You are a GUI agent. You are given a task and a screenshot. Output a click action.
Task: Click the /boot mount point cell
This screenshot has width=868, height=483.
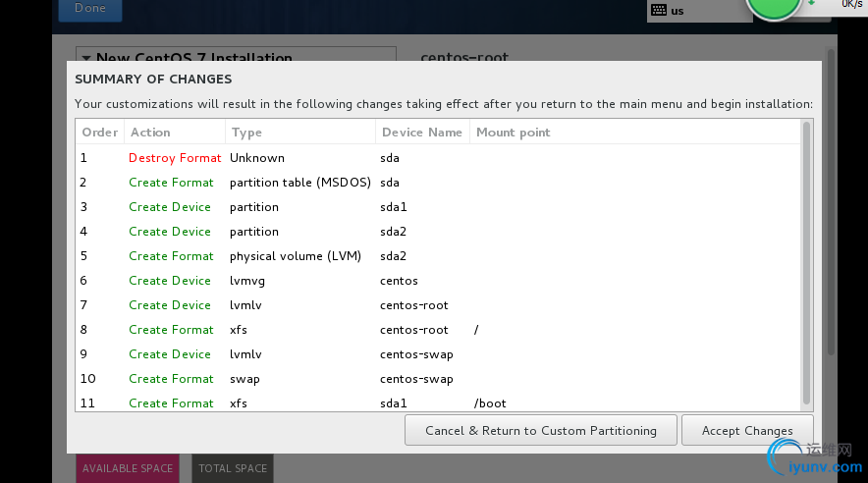pyautogui.click(x=490, y=403)
